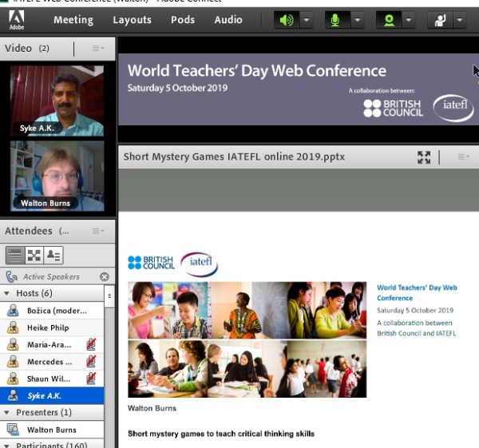Open the Meeting menu
The image size is (479, 448).
[x=73, y=20]
